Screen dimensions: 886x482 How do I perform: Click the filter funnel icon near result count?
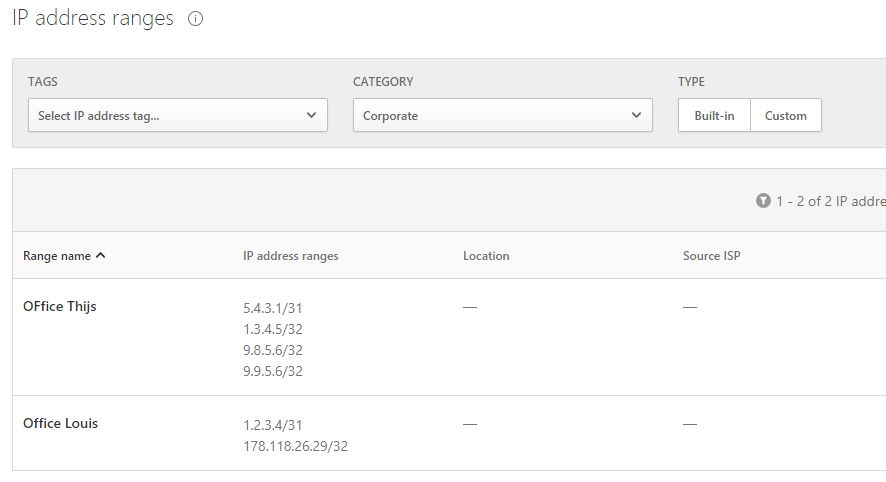(x=763, y=201)
